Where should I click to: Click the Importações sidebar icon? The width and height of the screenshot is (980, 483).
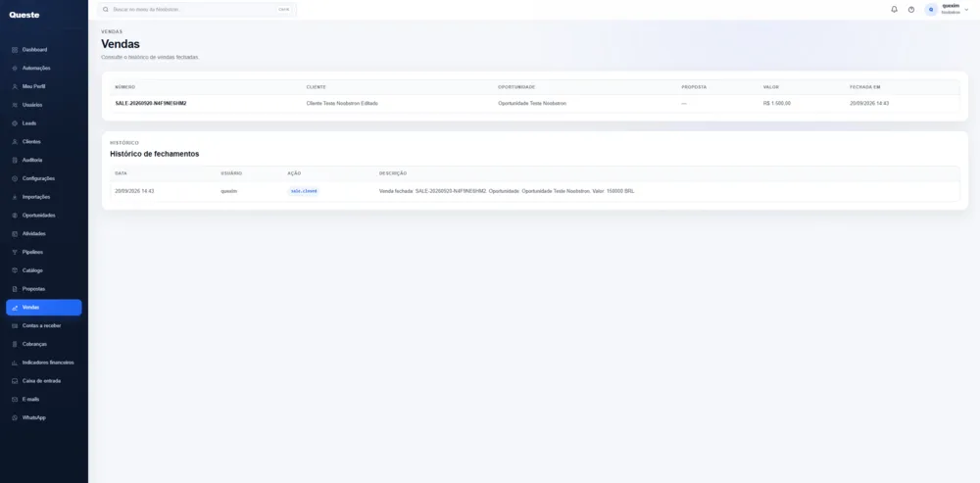(15, 197)
